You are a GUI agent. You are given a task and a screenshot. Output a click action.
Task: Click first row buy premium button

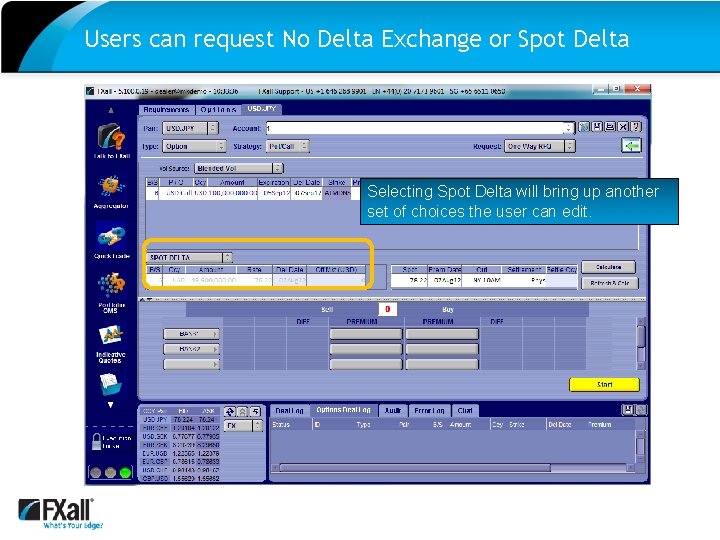[x=442, y=334]
